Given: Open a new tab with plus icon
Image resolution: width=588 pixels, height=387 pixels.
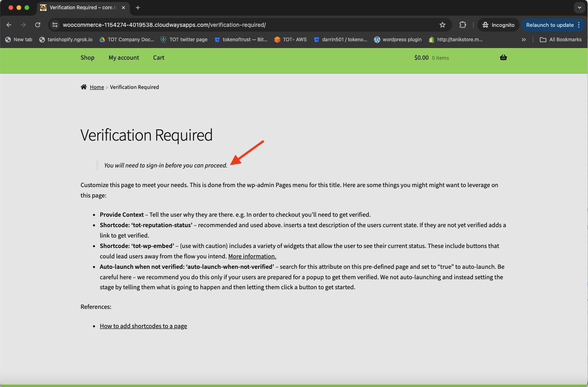Looking at the screenshot, I should coord(138,8).
